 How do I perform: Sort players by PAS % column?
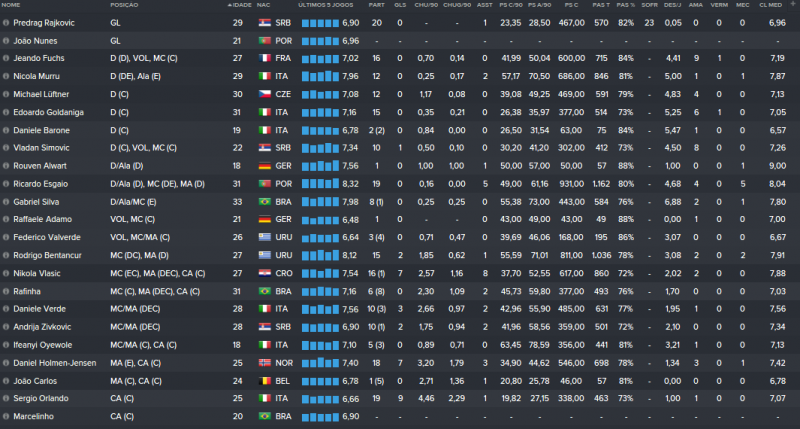point(626,5)
